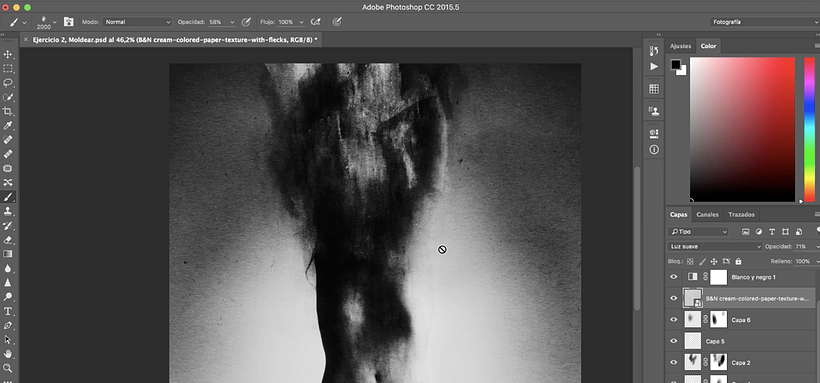
Task: Open the Swatches grid panel icon
Action: pyautogui.click(x=654, y=89)
